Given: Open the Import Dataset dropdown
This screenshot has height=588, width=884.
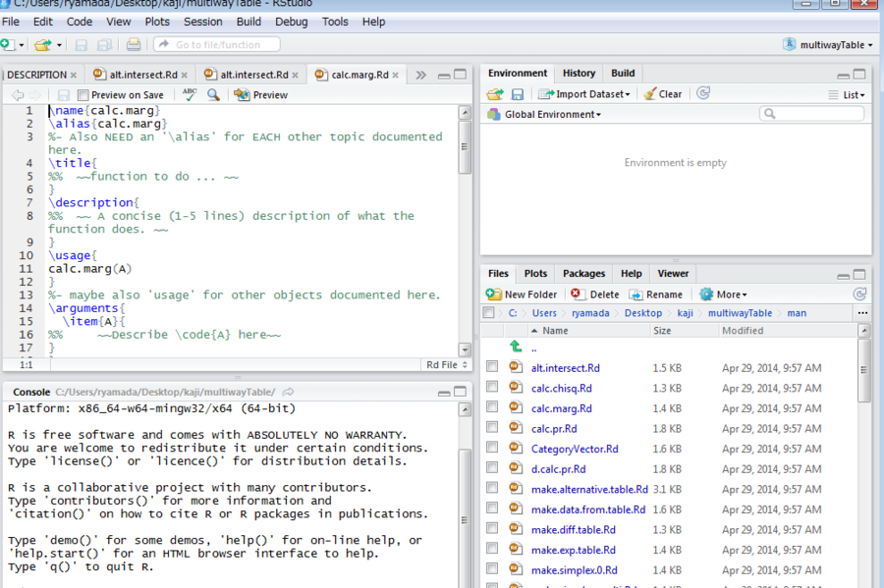Looking at the screenshot, I should (583, 94).
